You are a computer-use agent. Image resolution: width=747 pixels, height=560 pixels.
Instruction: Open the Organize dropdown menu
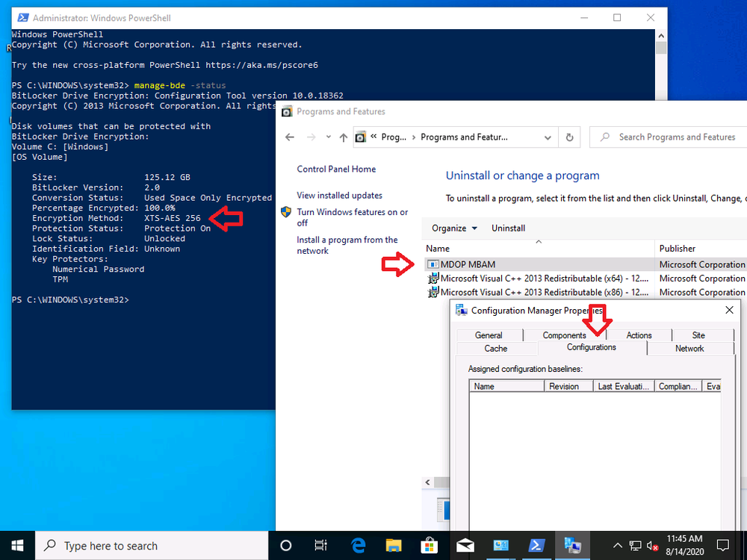pyautogui.click(x=454, y=228)
